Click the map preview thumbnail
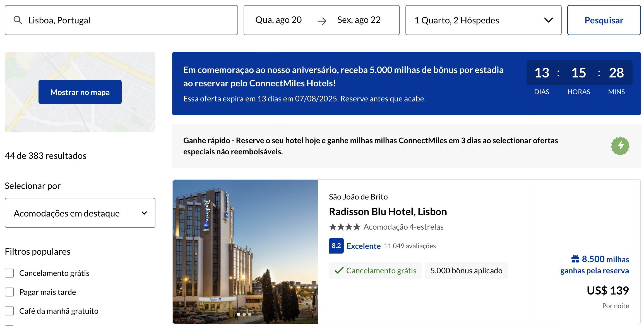The image size is (644, 326). click(80, 92)
